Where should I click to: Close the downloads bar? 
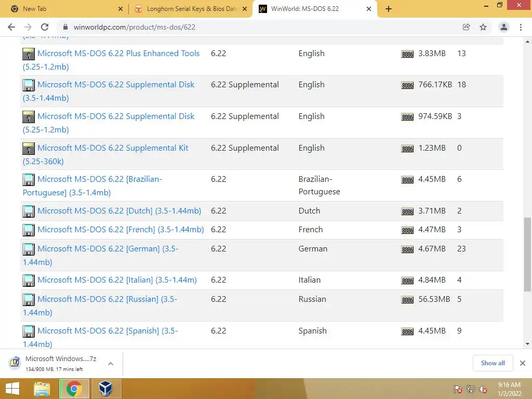523,363
